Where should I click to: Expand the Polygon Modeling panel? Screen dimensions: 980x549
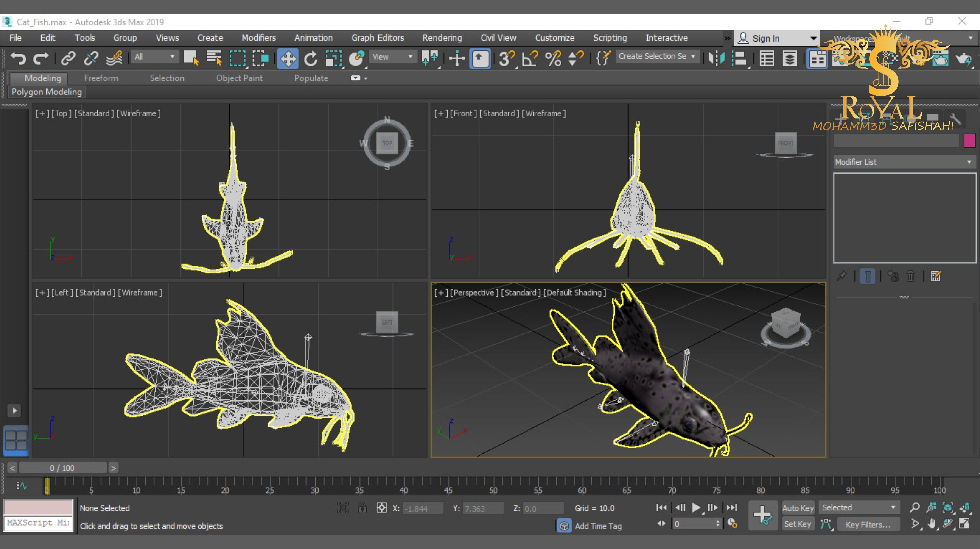[x=46, y=92]
